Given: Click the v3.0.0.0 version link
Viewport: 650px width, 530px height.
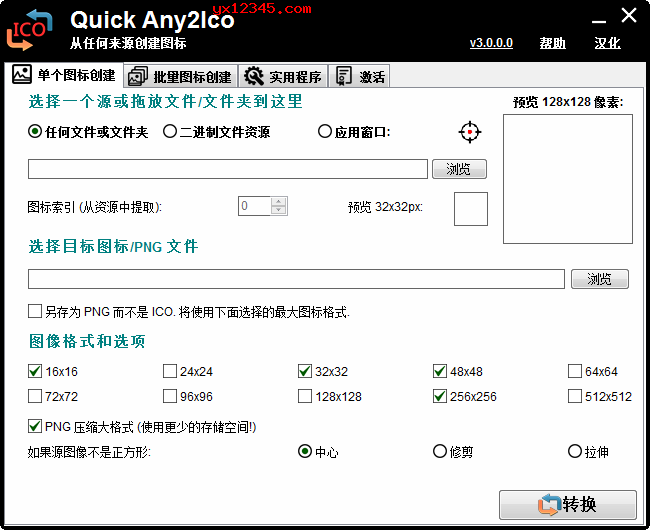Looking at the screenshot, I should pyautogui.click(x=491, y=43).
